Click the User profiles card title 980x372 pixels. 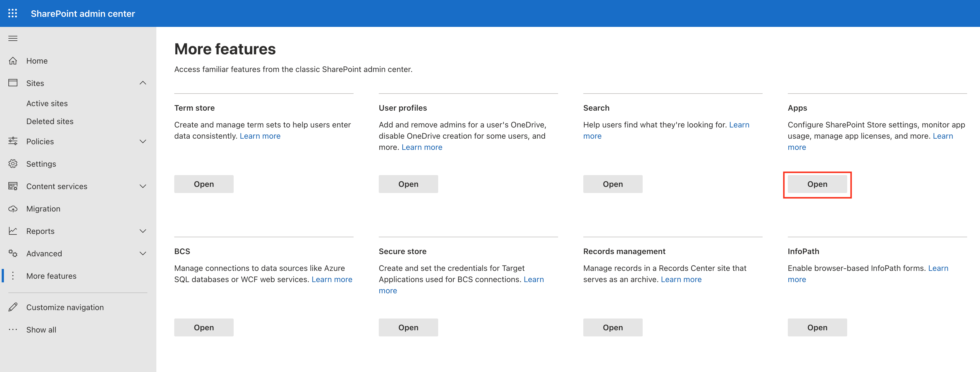coord(403,108)
